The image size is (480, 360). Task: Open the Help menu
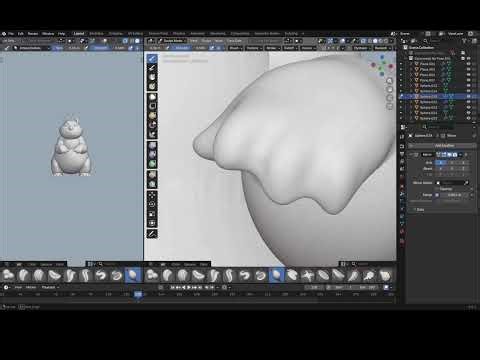(62, 34)
